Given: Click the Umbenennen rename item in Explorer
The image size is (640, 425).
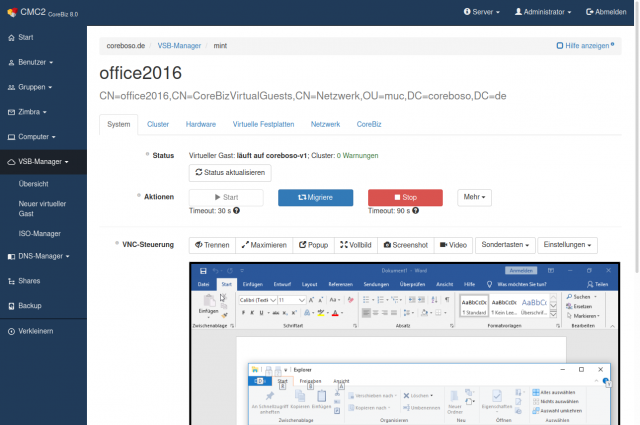Looking at the screenshot, I should click(x=422, y=407).
